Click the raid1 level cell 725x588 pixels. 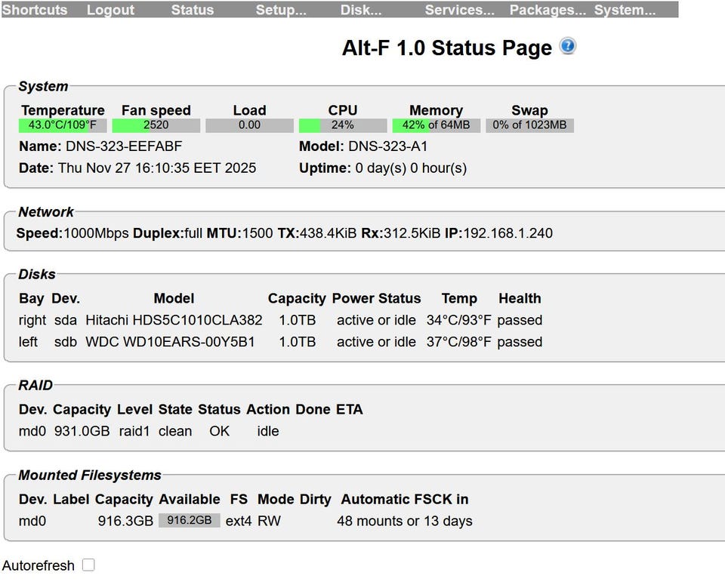point(134,431)
